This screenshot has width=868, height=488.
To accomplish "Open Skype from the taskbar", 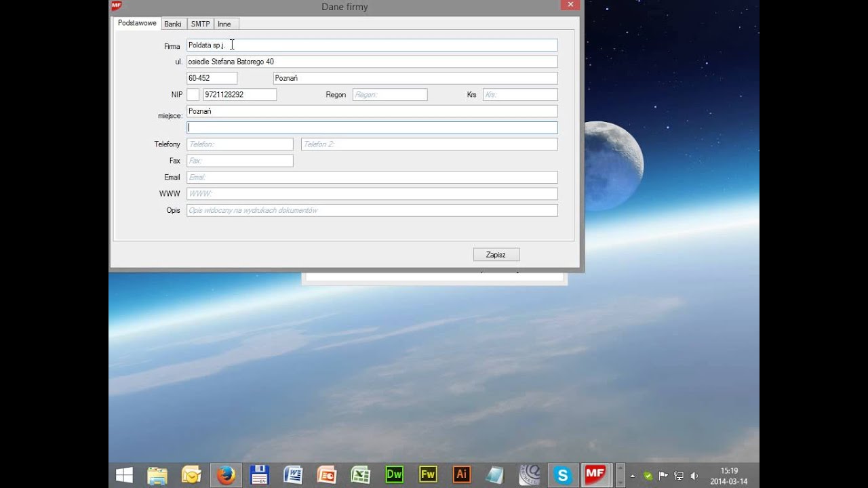I will [563, 475].
